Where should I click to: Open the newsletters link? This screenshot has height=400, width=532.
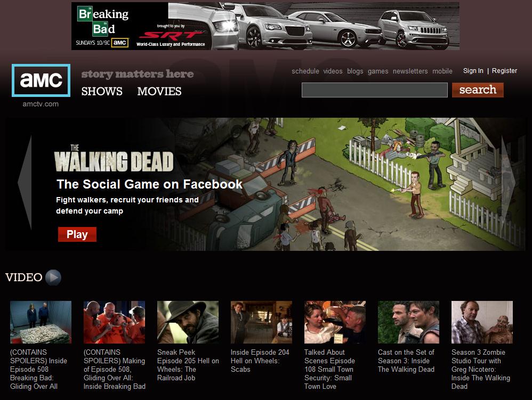[x=410, y=71]
